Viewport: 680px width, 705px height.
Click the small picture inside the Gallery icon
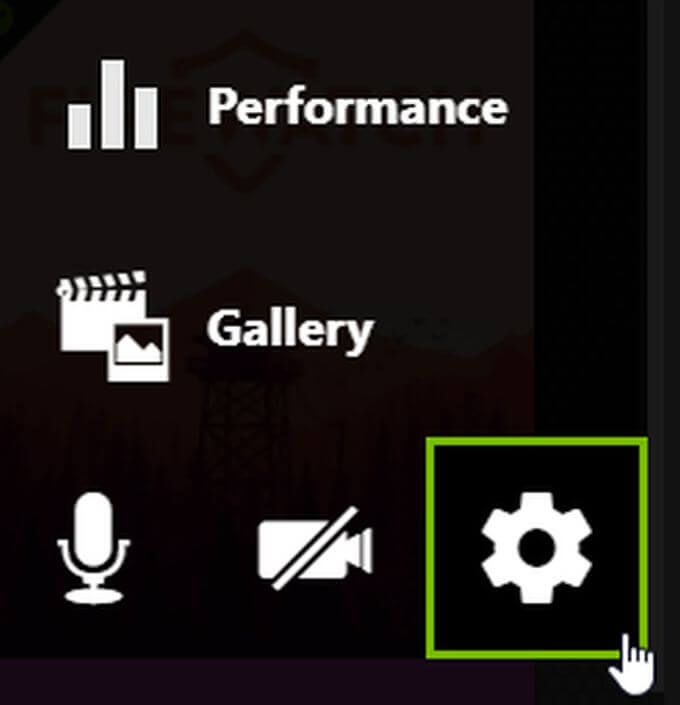(x=139, y=351)
